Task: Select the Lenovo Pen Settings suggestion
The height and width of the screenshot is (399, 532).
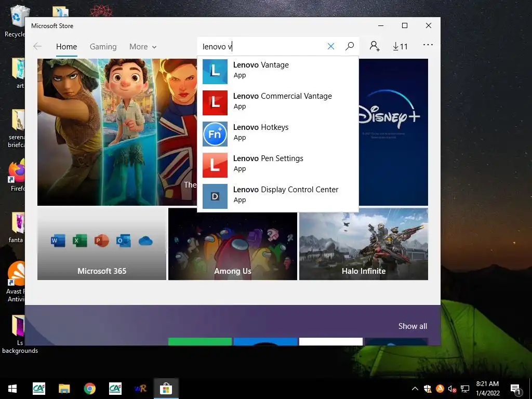Action: coord(278,165)
